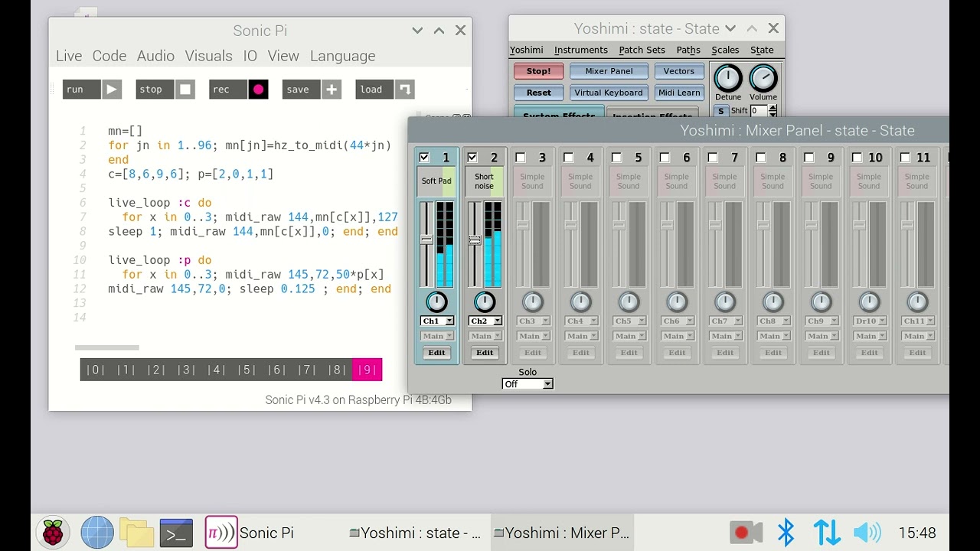Open the Instruments menu in Yoshimi

click(581, 50)
